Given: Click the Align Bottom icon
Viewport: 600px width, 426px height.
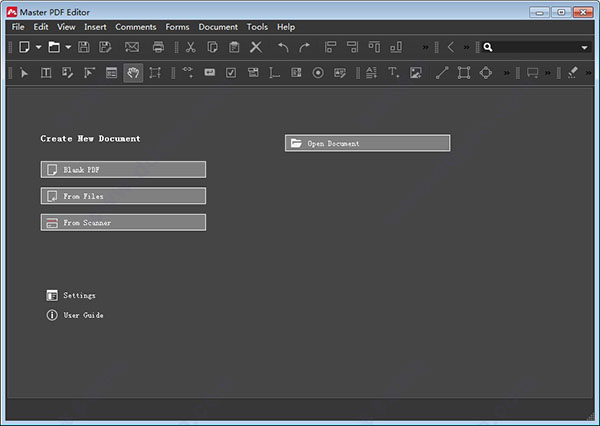Looking at the screenshot, I should click(x=396, y=47).
